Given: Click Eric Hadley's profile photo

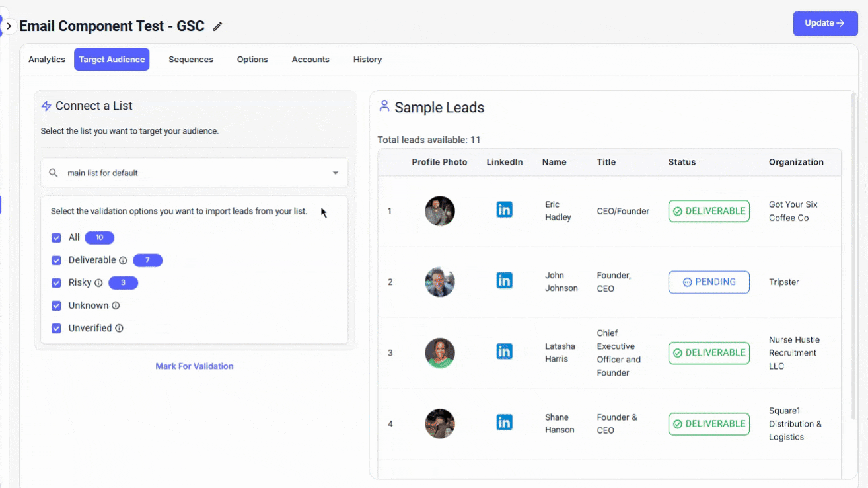Looking at the screenshot, I should 440,211.
